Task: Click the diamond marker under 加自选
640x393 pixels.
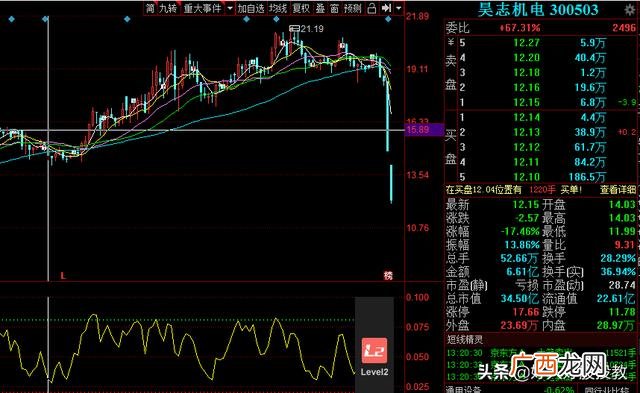Action: point(246,19)
